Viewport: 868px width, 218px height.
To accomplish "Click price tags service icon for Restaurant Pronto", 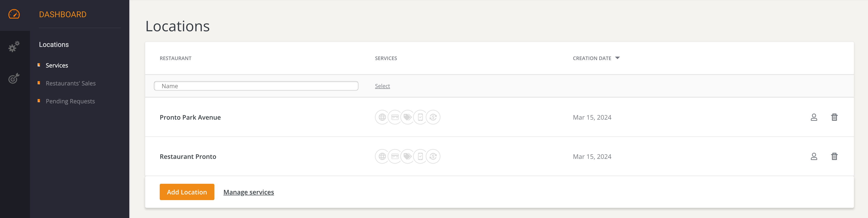I will coord(407,156).
